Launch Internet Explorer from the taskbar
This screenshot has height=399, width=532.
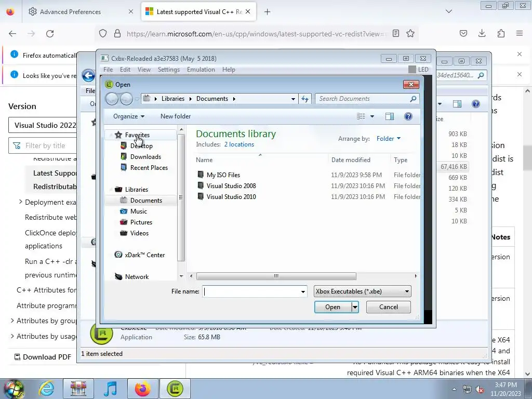tap(46, 389)
